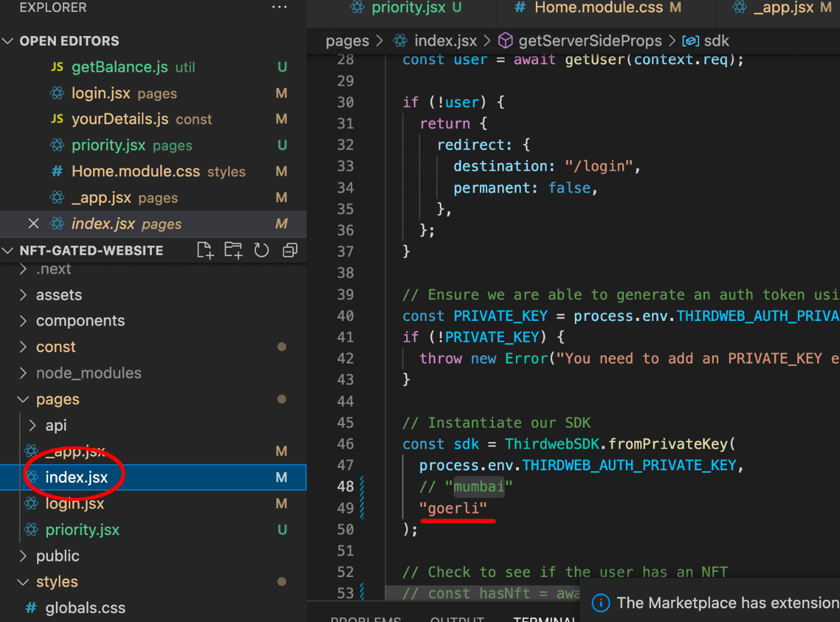Click index.jsx segment in breadcrumb
Viewport: 840px width, 622px height.
point(445,41)
